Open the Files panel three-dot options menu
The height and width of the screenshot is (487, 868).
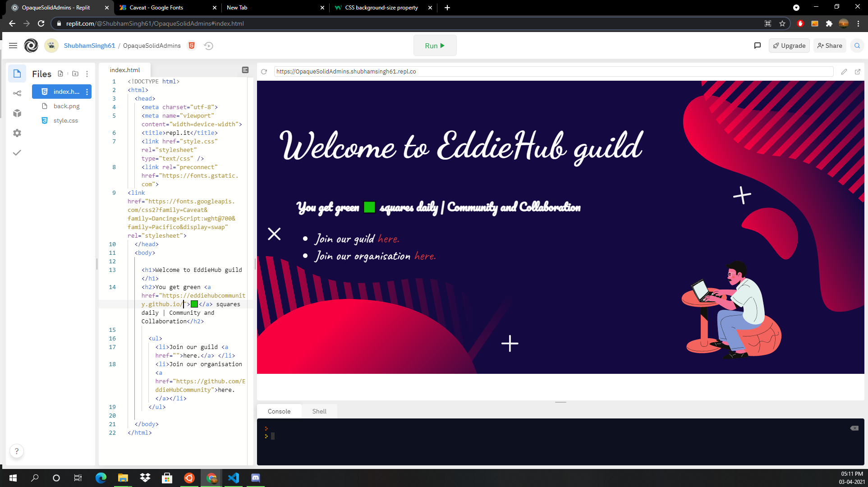pos(87,74)
